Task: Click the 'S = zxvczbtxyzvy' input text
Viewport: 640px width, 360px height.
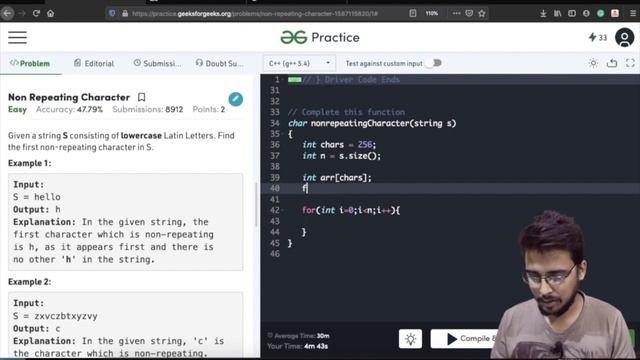Action: pos(56,316)
